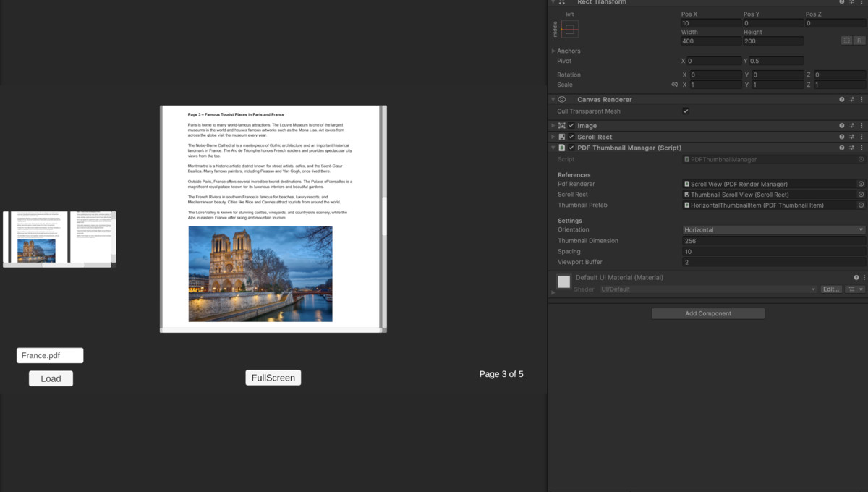Disable the Image component checkbox
The height and width of the screenshot is (492, 868).
(x=571, y=126)
